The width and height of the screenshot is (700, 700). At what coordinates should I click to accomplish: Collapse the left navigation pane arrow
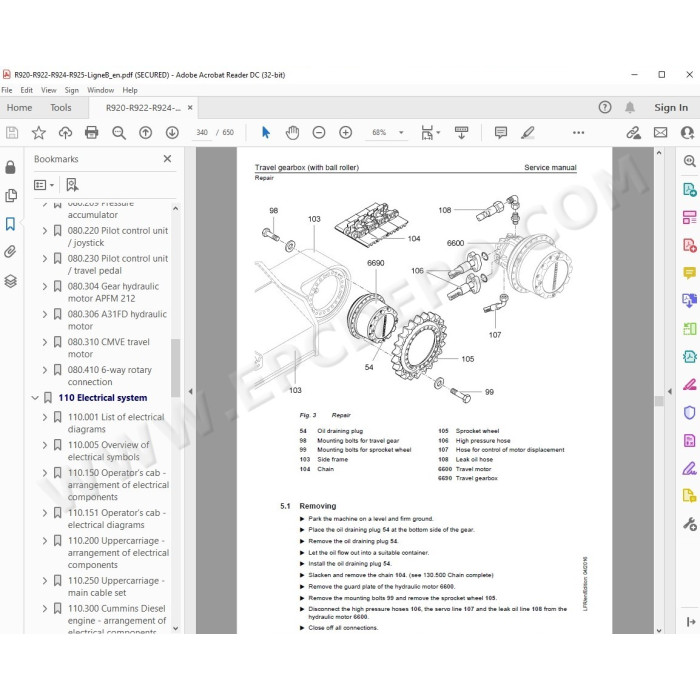click(x=190, y=392)
